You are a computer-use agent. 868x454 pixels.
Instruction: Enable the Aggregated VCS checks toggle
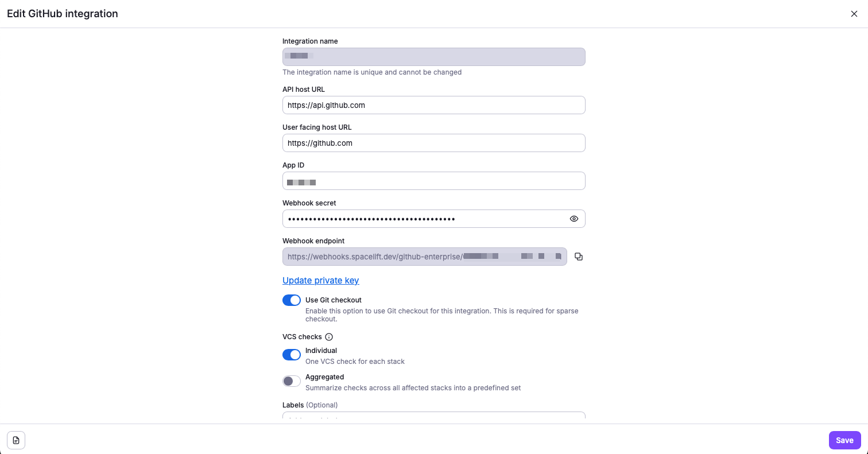tap(292, 381)
